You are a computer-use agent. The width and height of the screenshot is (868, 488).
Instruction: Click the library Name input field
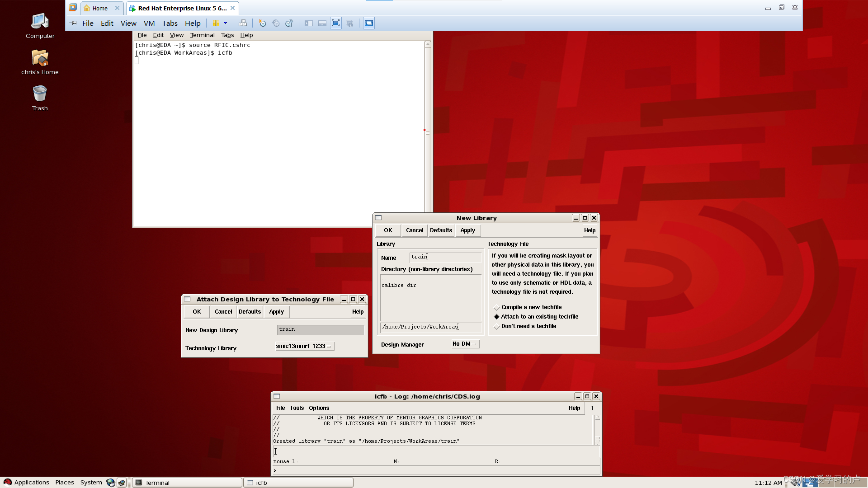[445, 257]
